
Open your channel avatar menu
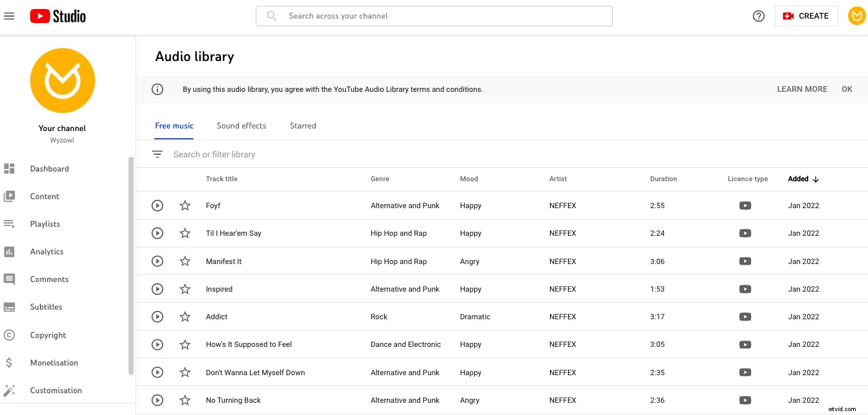pos(857,16)
